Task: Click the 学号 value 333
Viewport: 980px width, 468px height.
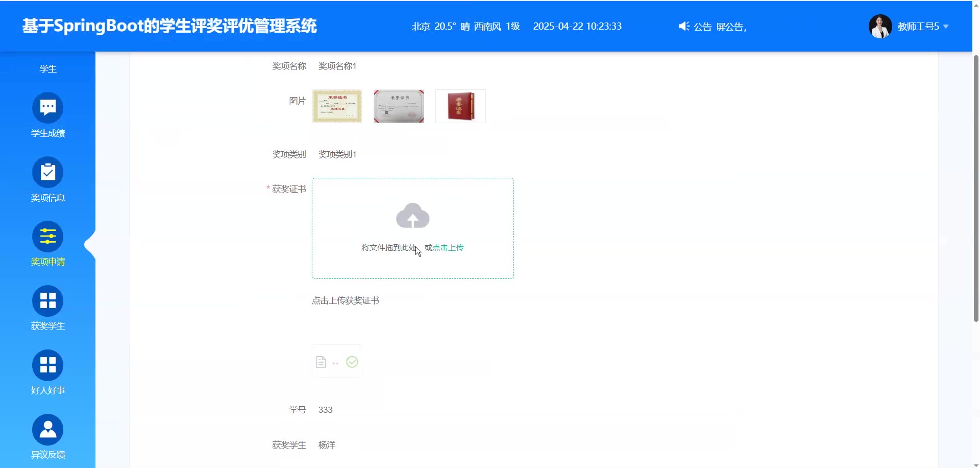Action: point(325,410)
